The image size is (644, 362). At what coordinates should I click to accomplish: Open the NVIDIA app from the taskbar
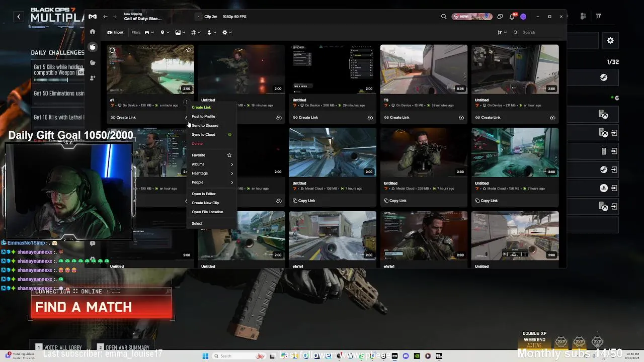(x=417, y=356)
